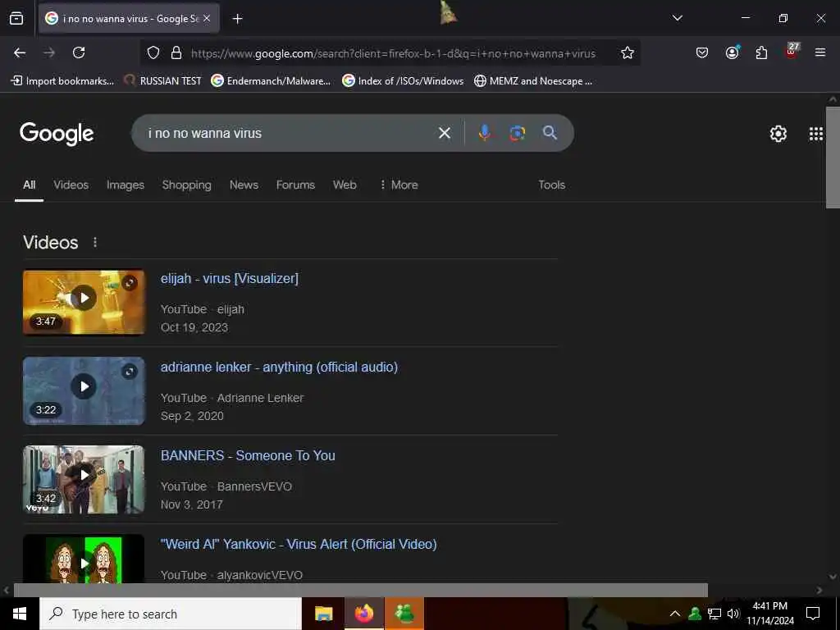Viewport: 840px width, 630px height.
Task: Expand preview on adrianne lenker thumbnail
Action: pos(129,372)
